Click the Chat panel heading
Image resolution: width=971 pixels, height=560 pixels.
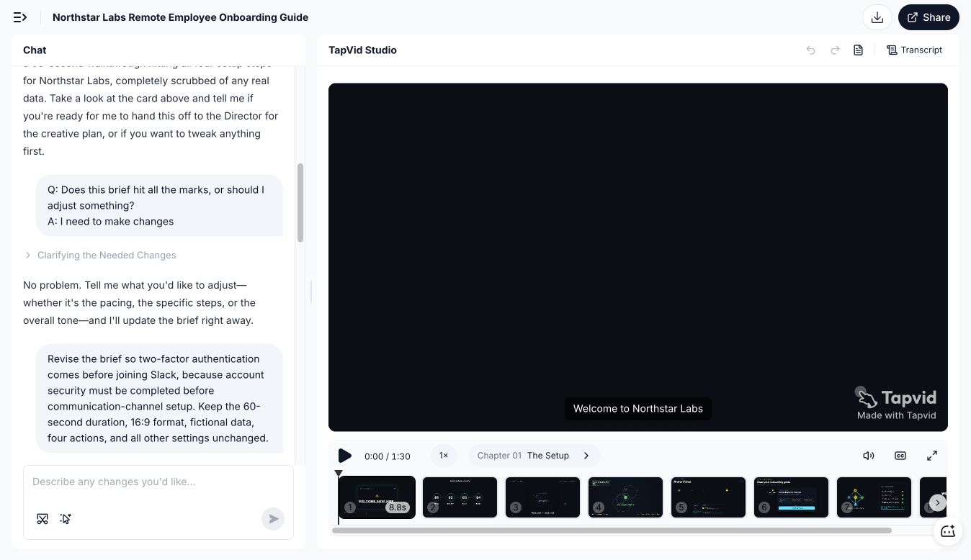coord(35,50)
